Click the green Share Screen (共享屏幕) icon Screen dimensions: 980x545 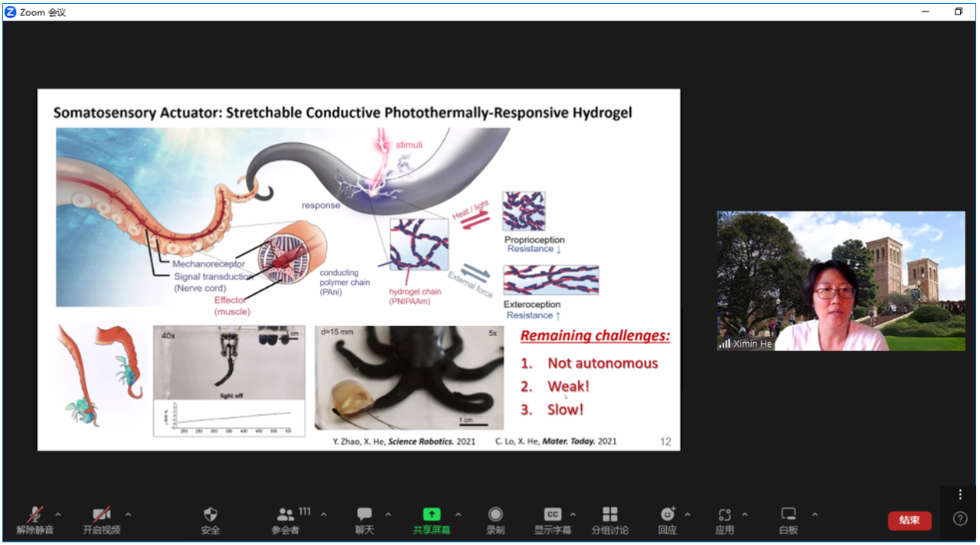pos(432,514)
